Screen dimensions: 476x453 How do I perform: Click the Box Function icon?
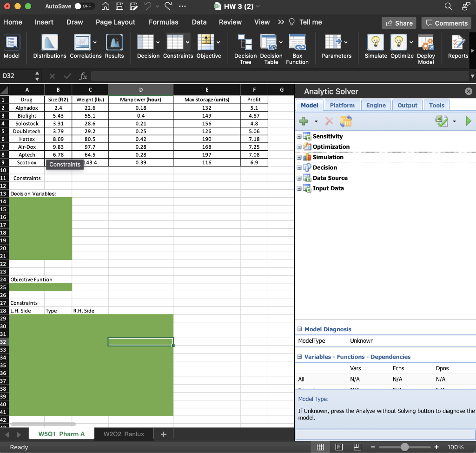click(297, 43)
